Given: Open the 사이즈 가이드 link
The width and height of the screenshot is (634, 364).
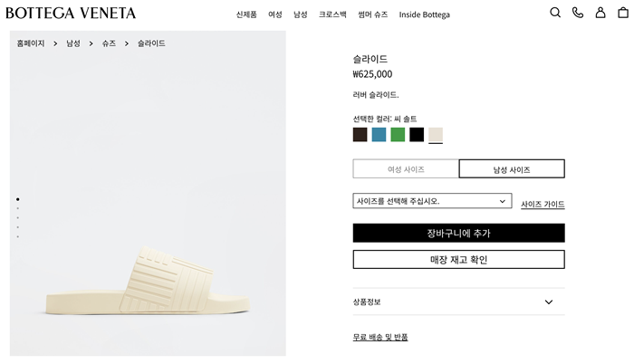Looking at the screenshot, I should [543, 205].
